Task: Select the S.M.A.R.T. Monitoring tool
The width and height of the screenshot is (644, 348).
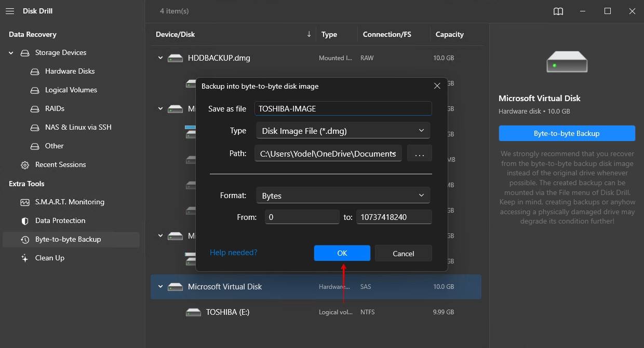Action: 70,202
